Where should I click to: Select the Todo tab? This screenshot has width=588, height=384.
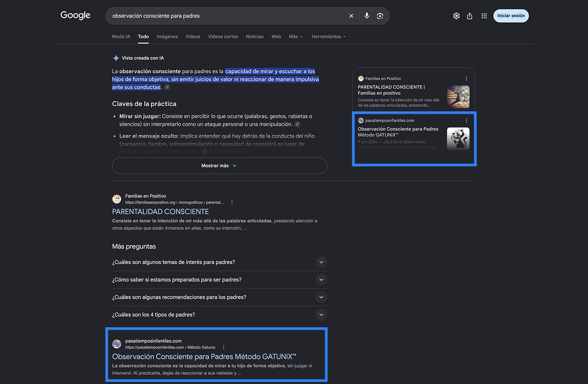143,37
